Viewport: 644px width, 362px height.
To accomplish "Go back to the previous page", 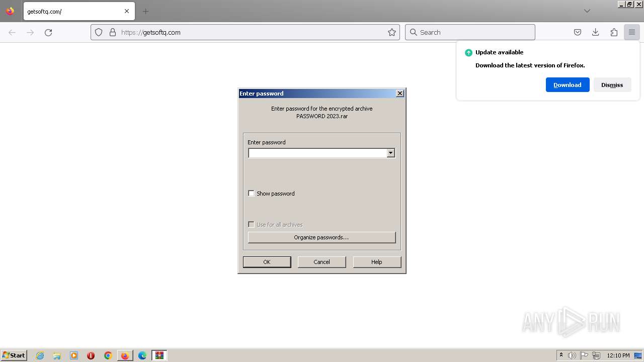I will point(12,32).
